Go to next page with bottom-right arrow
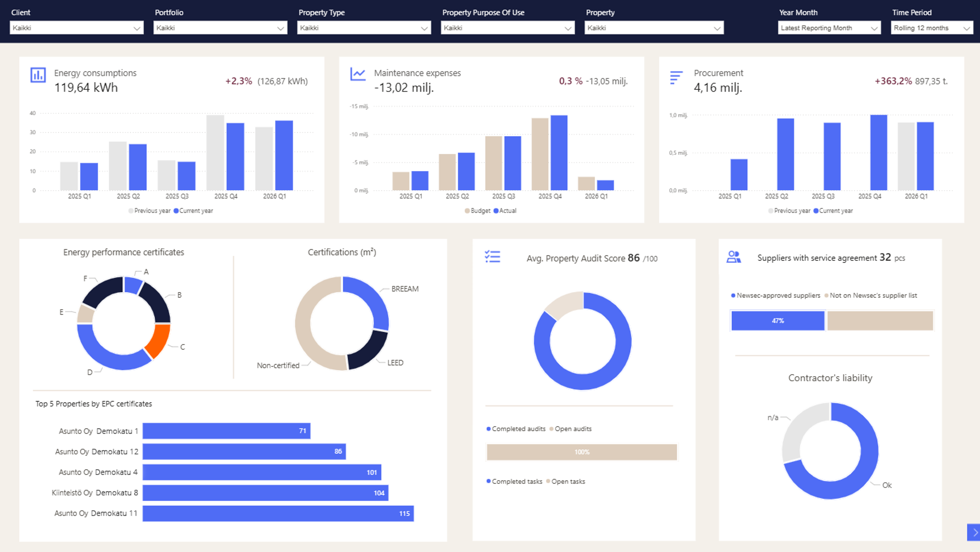The height and width of the screenshot is (552, 980). (974, 532)
